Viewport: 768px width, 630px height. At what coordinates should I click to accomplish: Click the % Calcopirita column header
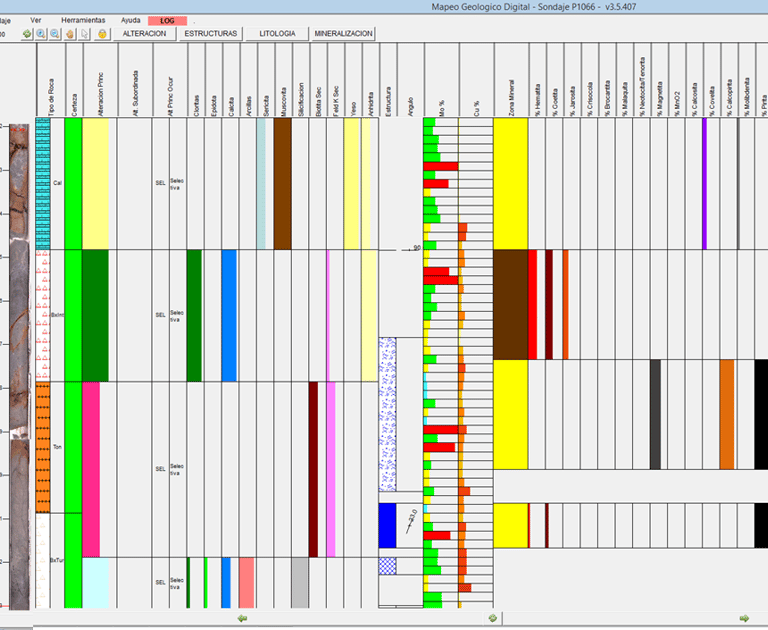(x=729, y=97)
